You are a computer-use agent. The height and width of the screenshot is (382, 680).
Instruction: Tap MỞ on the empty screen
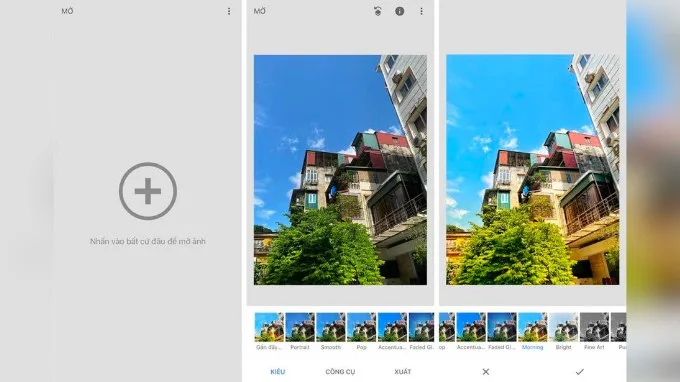click(x=67, y=11)
